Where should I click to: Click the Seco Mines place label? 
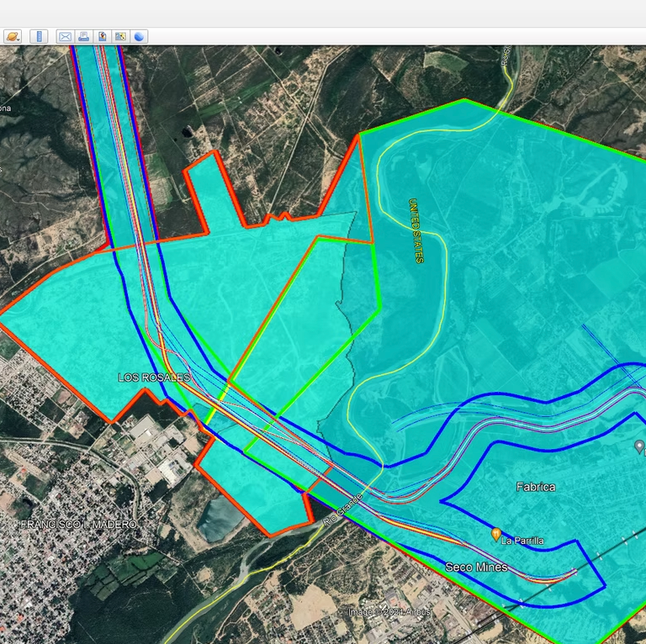[475, 567]
